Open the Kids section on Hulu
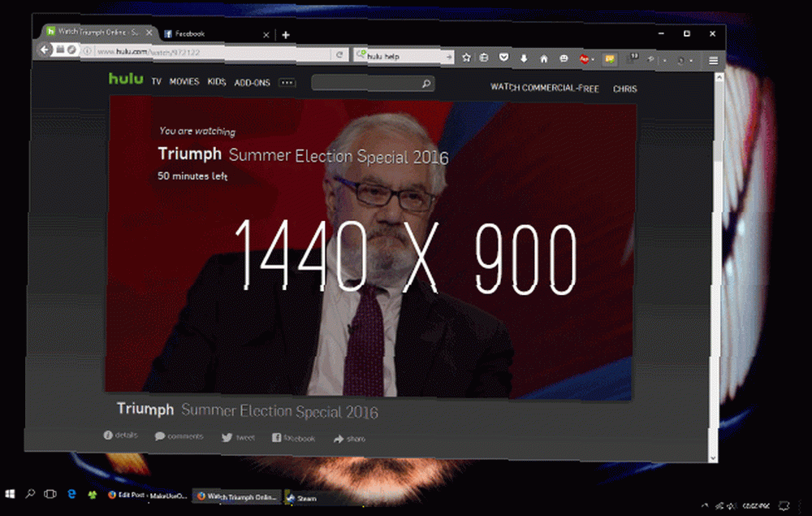Viewport: 812px width, 516px height. 217,82
